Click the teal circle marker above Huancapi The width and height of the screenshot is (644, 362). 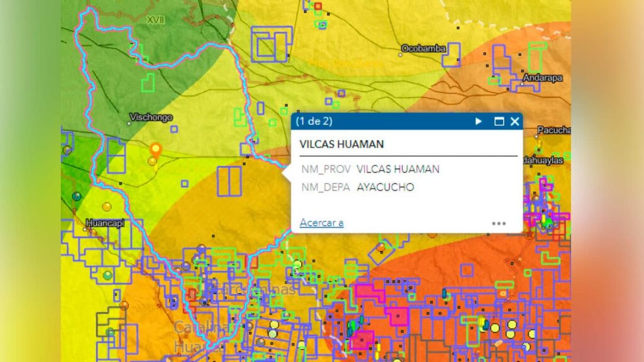(77, 196)
